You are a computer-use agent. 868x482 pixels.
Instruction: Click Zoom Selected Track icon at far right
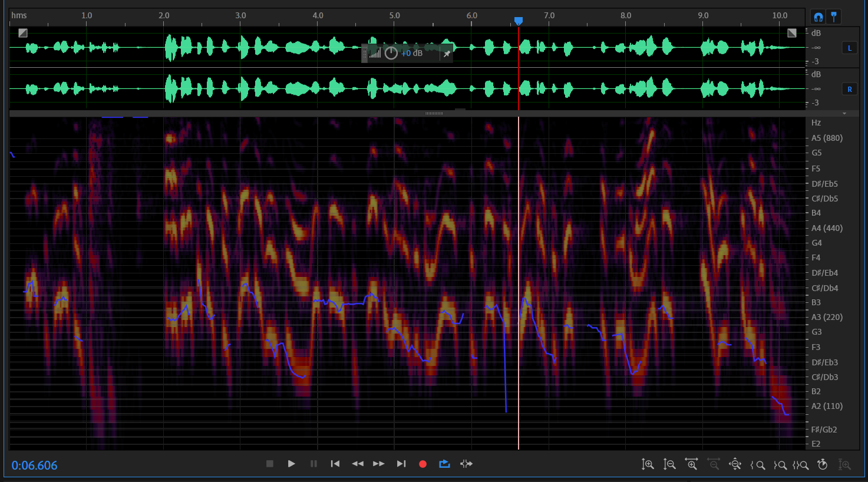click(x=844, y=464)
